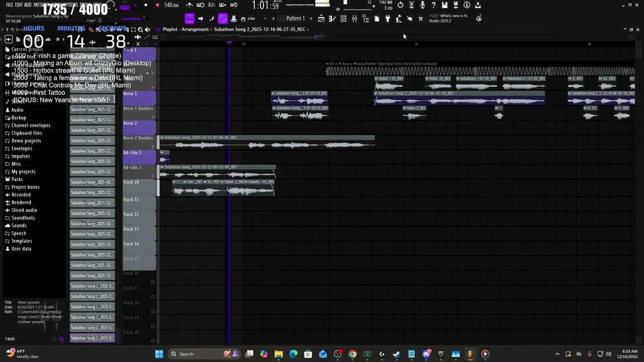Click the copy/paste clipboard toolbar icon
Viewport: 644px width, 362px height.
pos(377,19)
